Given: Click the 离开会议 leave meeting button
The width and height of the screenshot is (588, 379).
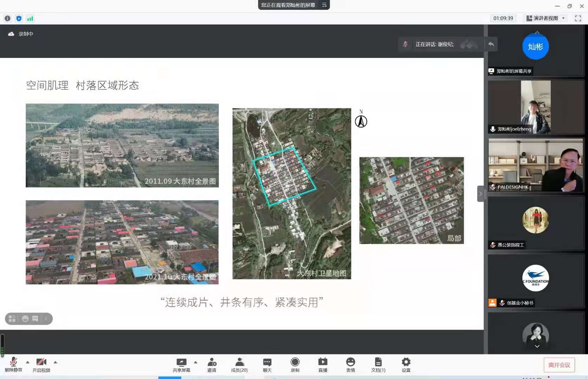Looking at the screenshot, I should (559, 365).
